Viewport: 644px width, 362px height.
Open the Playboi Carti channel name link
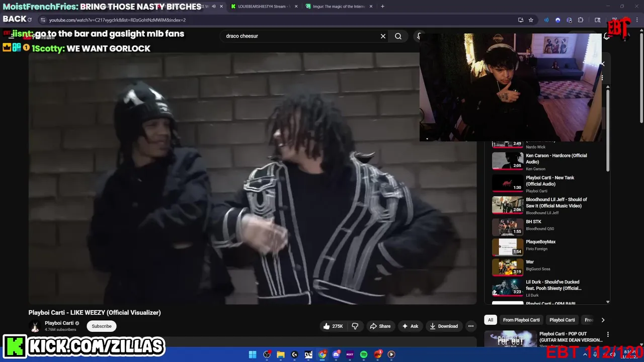59,323
